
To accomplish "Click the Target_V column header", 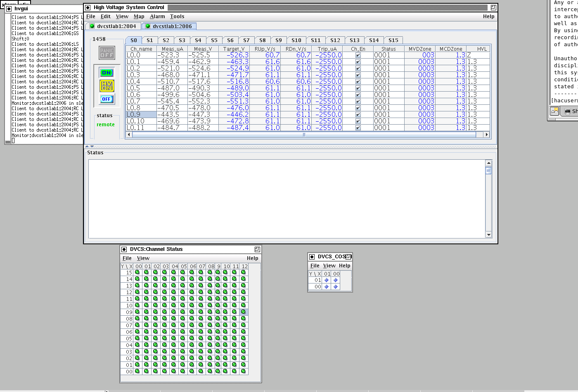I will pos(234,49).
